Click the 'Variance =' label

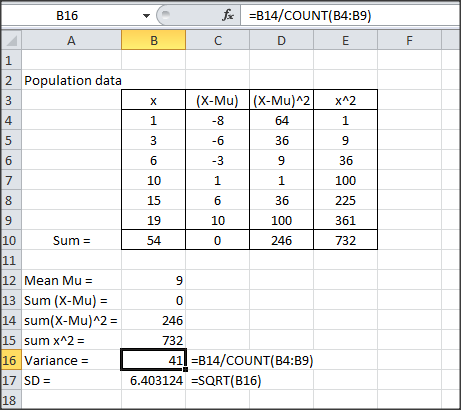tap(56, 360)
